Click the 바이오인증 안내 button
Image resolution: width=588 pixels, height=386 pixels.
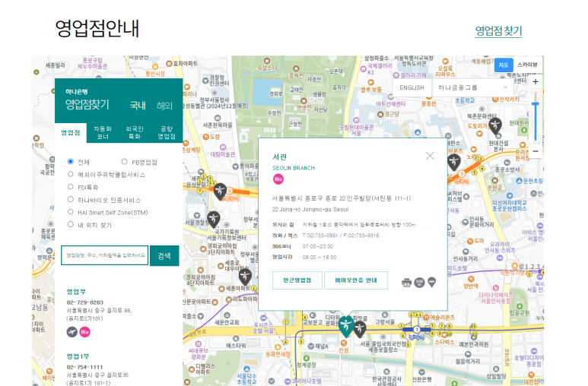coord(356,280)
